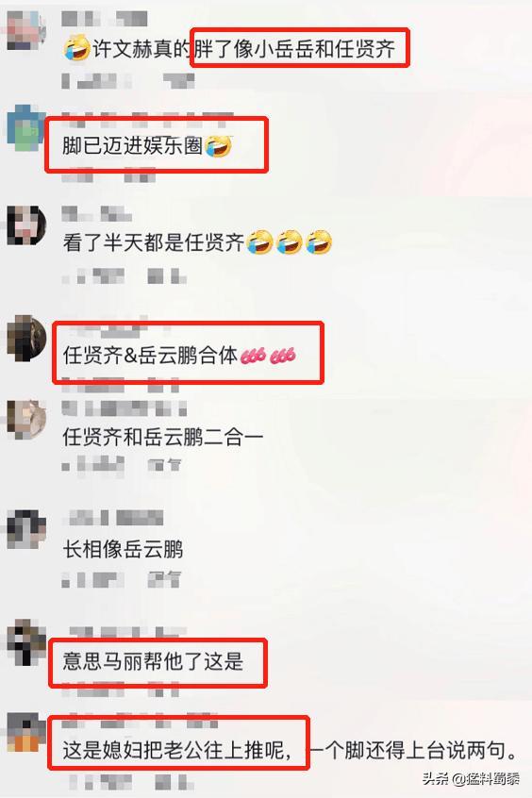Select comment starting 这是媳妇把老公往上推呢
This screenshot has width=532, height=798.
(291, 751)
